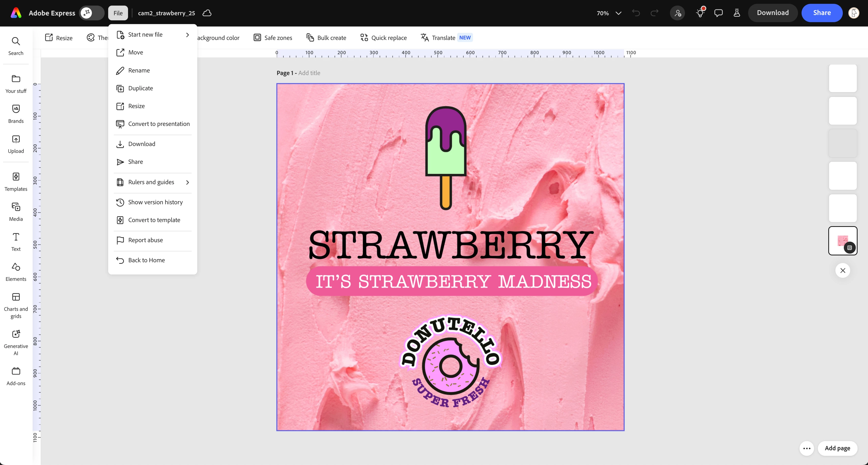Select the popsicle graphic on canvas

[446, 158]
